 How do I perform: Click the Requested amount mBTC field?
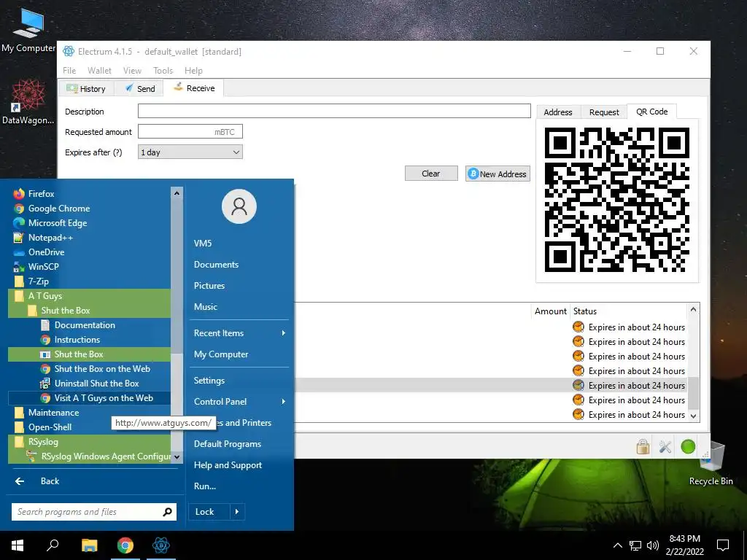coord(190,131)
